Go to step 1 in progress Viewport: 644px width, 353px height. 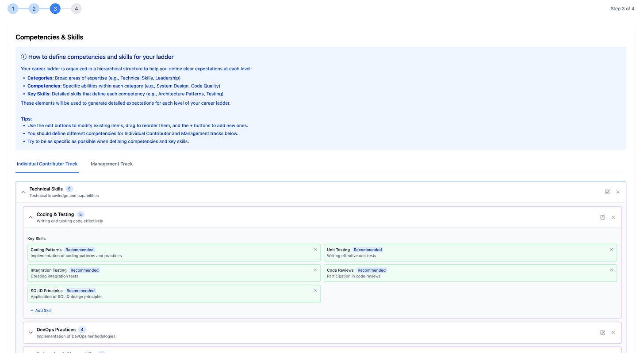tap(13, 8)
